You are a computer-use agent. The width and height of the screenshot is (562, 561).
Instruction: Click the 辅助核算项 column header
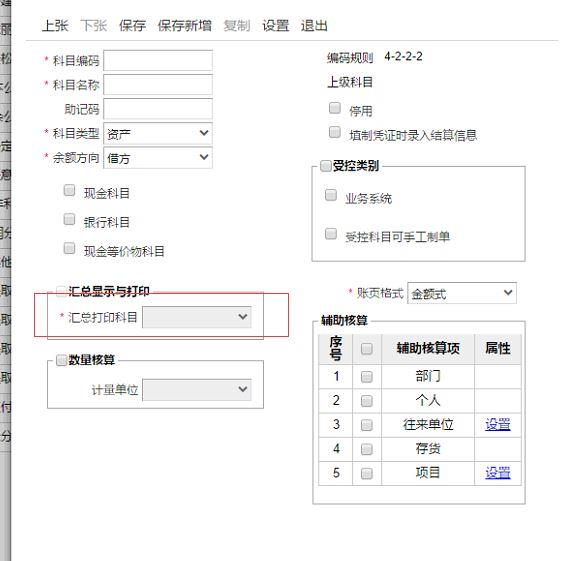[428, 348]
